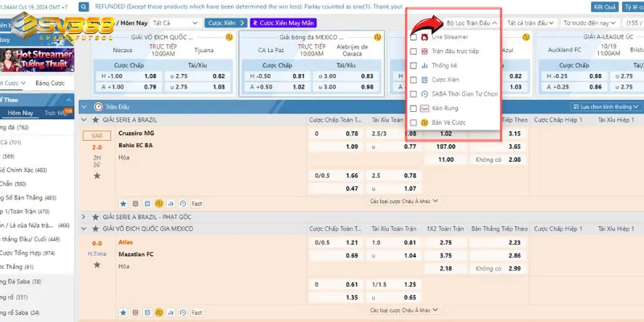Switch to the Trực tiếp tab in sidebar
Screen dimensions: 644x322
55,114
